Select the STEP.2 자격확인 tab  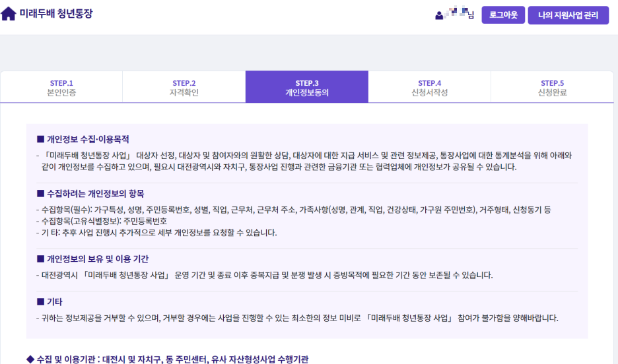coord(184,87)
